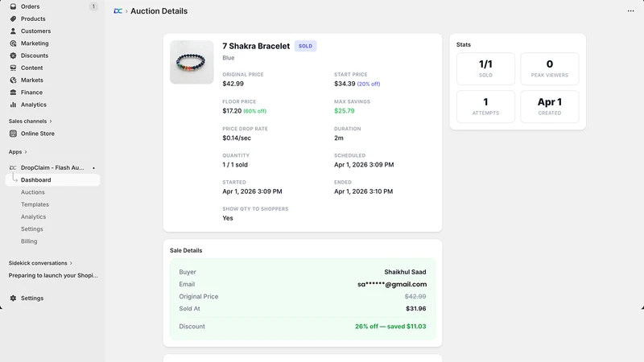Image resolution: width=644 pixels, height=362 pixels.
Task: Click the Orders count badge
Action: [93, 6]
